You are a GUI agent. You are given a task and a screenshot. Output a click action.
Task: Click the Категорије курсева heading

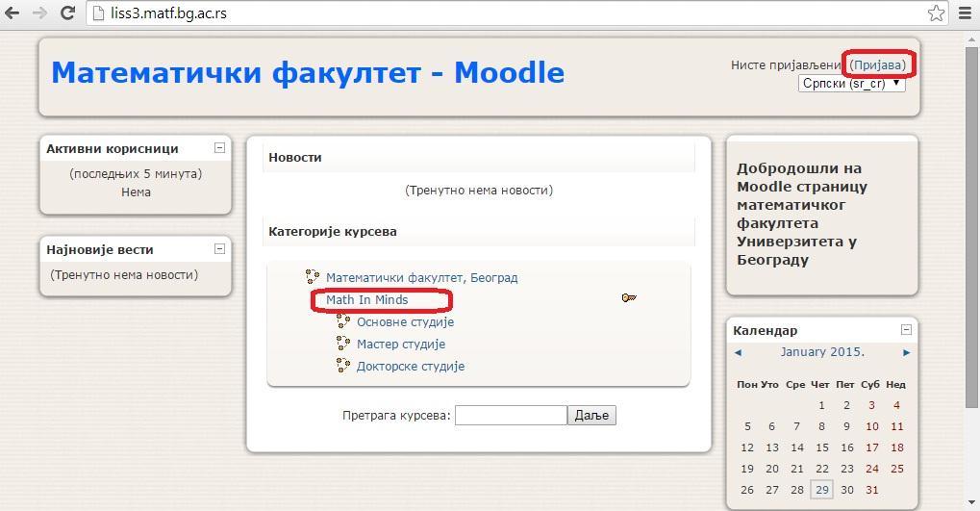[x=333, y=231]
